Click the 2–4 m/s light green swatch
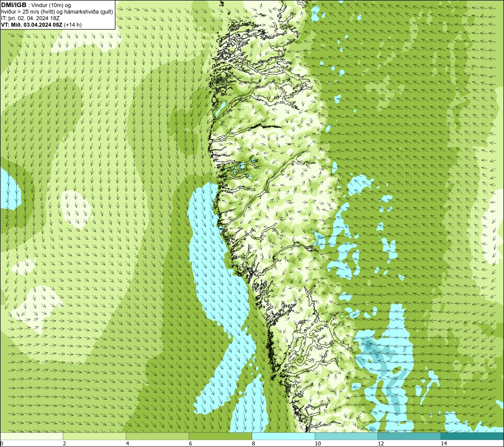This screenshot has width=504, height=447. click(95, 436)
